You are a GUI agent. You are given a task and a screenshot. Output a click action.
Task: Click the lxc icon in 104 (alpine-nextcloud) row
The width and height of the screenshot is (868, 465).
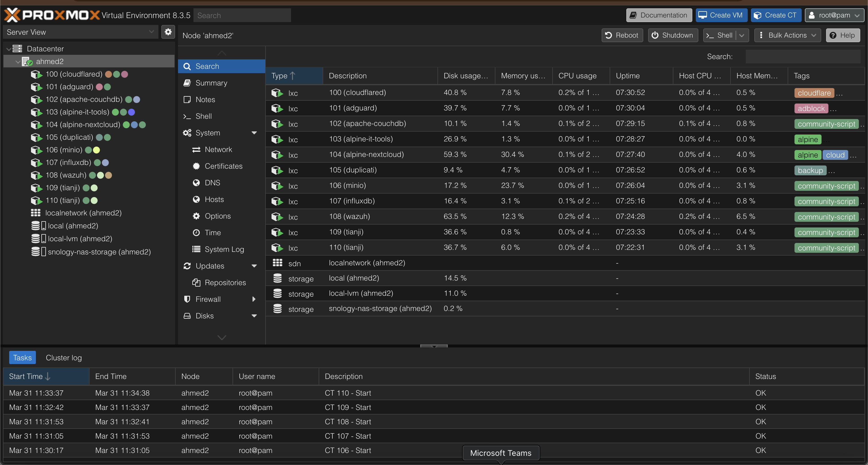(277, 155)
